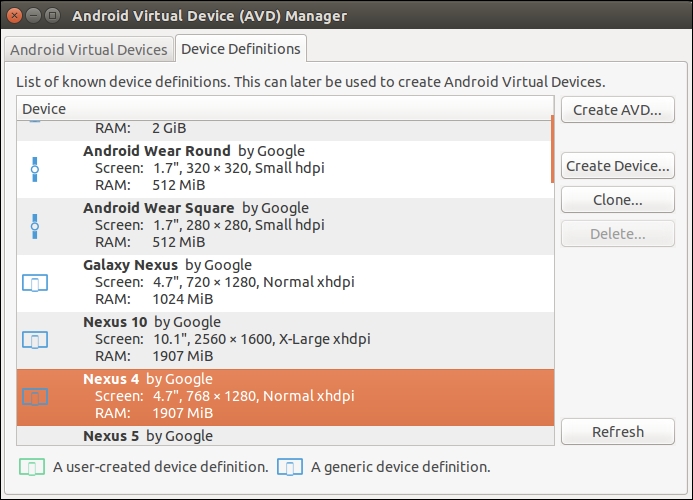Click the Nexus 4 device icon

click(34, 397)
